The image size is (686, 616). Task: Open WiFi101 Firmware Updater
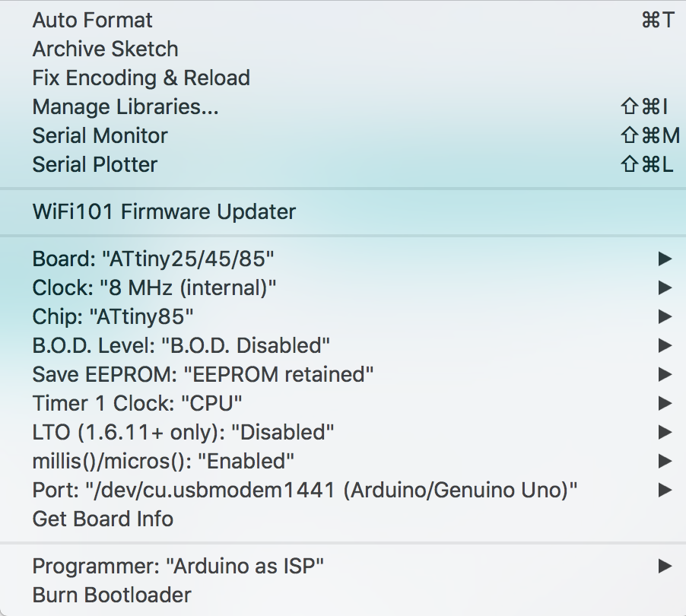[x=164, y=211]
